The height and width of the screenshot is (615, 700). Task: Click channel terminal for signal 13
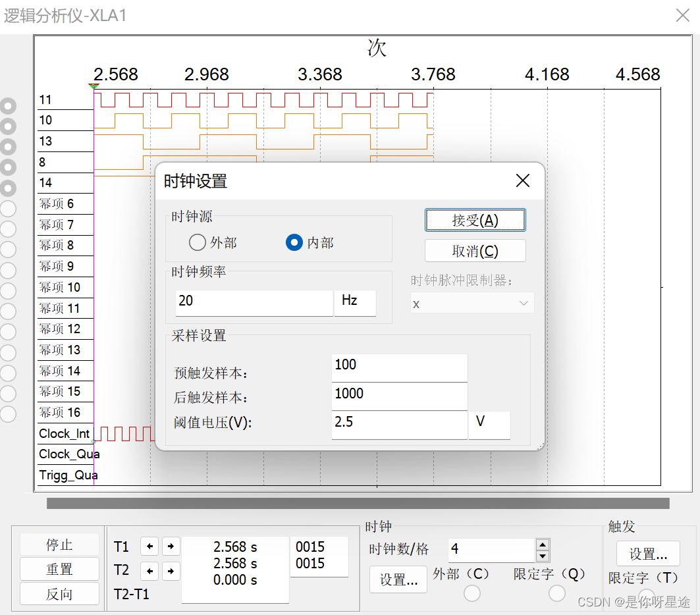(8, 147)
